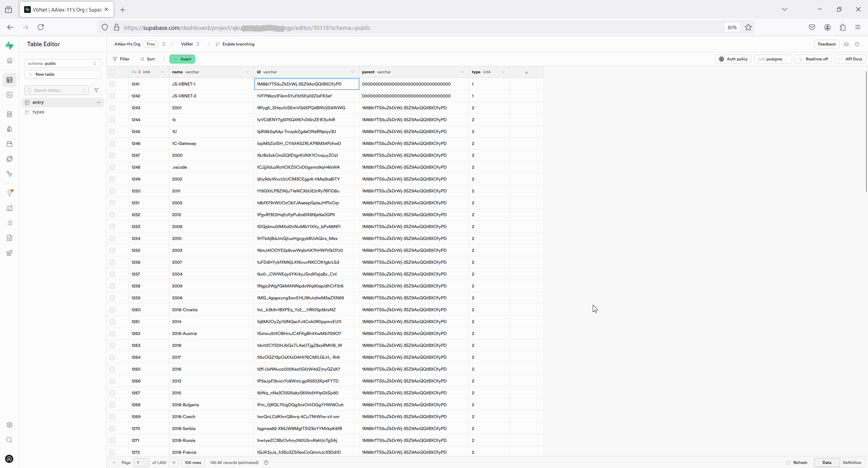Open the Home icon in sidebar
This screenshot has height=468, width=868.
9,60
